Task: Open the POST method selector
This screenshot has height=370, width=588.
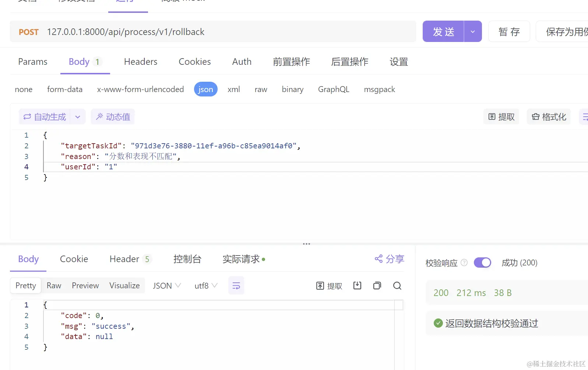Action: pyautogui.click(x=29, y=32)
